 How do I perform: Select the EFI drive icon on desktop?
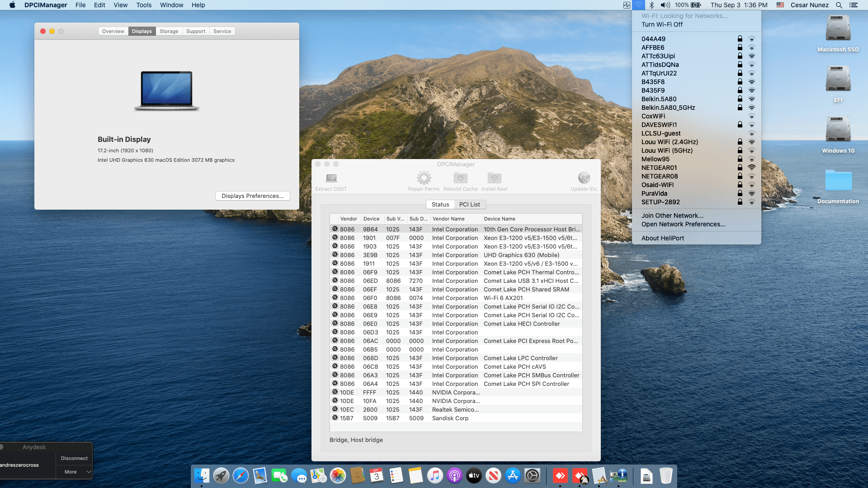(x=838, y=80)
